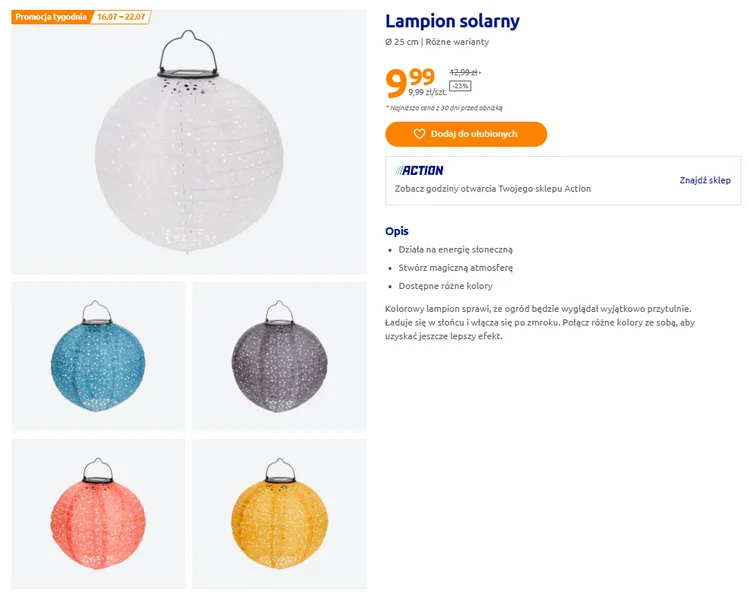Click the "Działa na energię słoneczną" bullet point
The image size is (748, 594).
tap(455, 249)
